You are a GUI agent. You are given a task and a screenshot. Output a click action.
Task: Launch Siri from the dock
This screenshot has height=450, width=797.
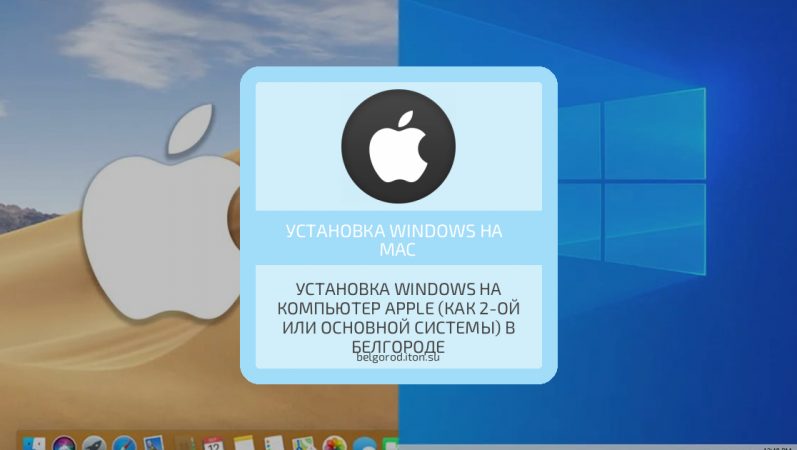[64, 443]
